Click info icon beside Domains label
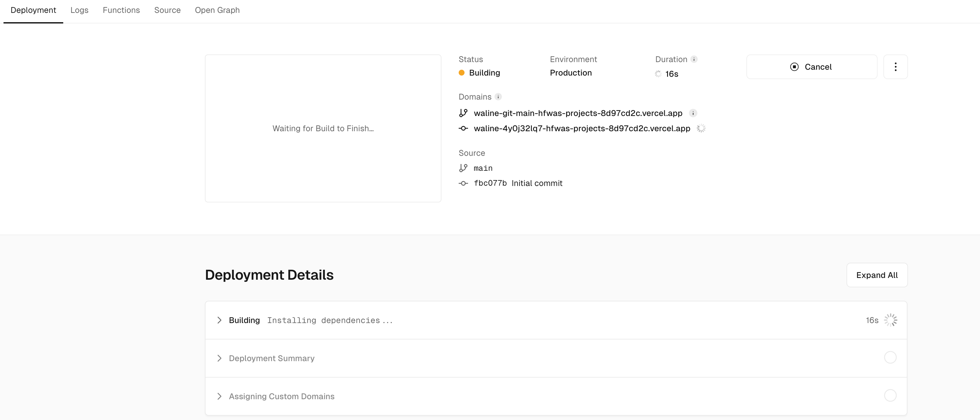This screenshot has height=420, width=980. (x=498, y=97)
